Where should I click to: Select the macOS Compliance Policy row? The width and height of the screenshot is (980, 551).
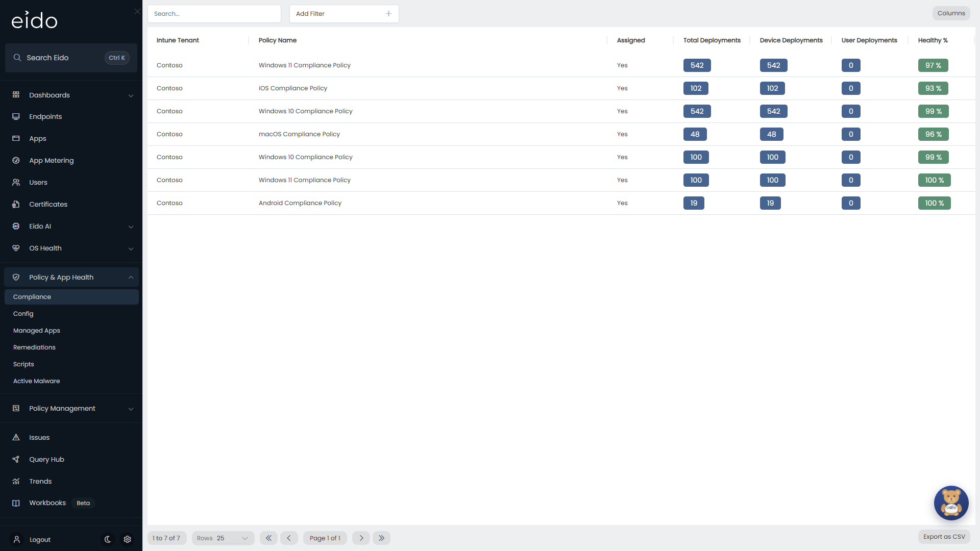561,134
